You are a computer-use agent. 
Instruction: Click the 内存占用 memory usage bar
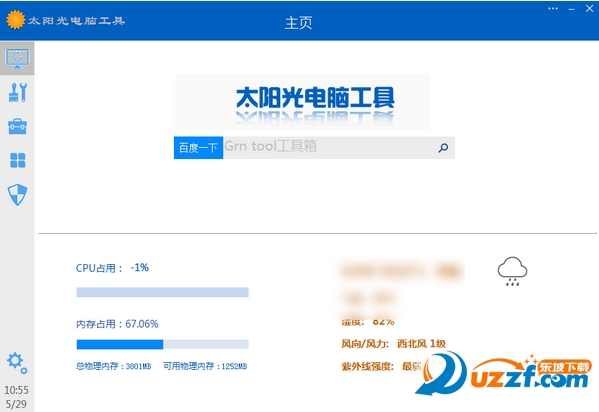click(x=162, y=344)
